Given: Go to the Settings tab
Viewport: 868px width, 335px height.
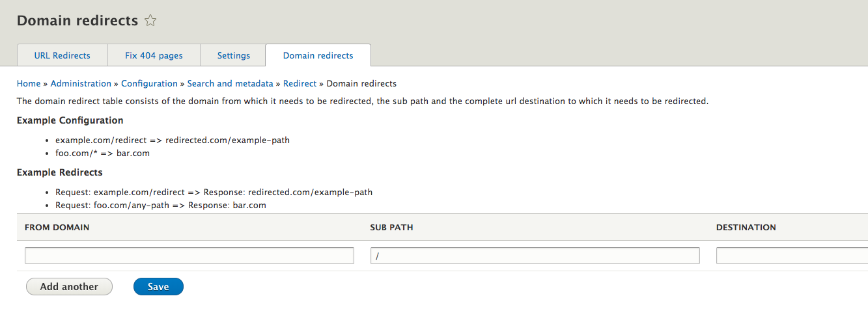Looking at the screenshot, I should click(234, 55).
